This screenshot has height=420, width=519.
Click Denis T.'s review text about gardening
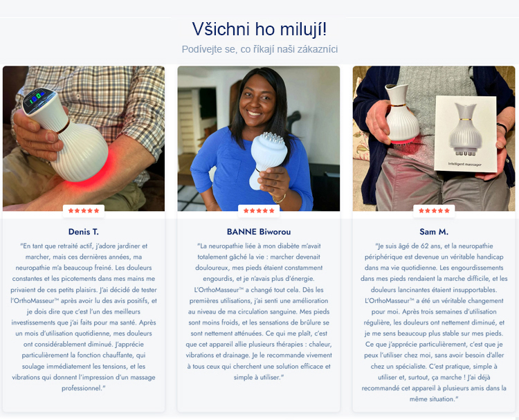(x=84, y=317)
